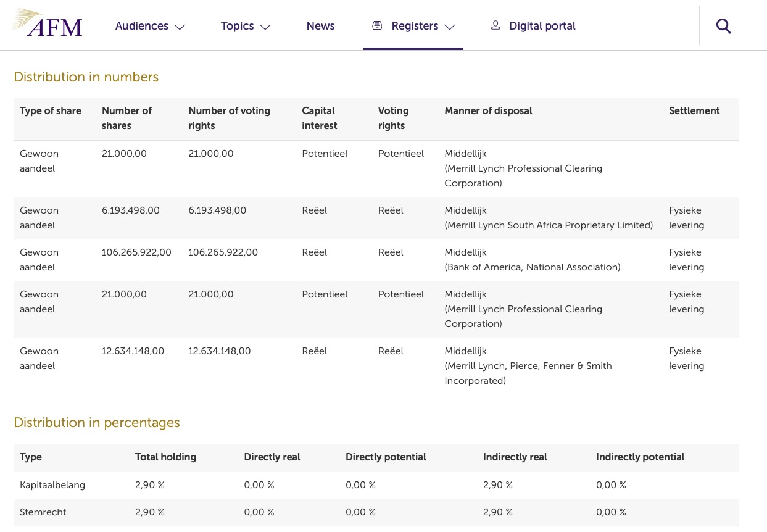Click the Settlement column header
767x532 pixels.
[694, 111]
